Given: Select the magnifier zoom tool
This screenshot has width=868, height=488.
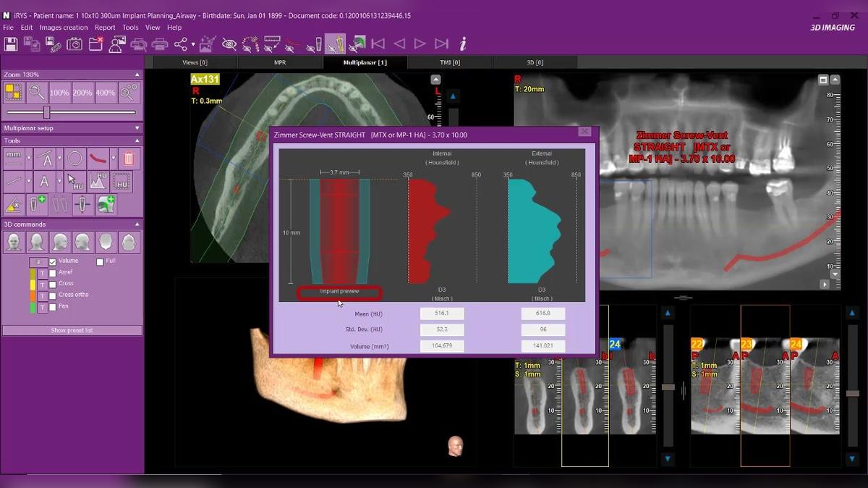Looking at the screenshot, I should 36,92.
